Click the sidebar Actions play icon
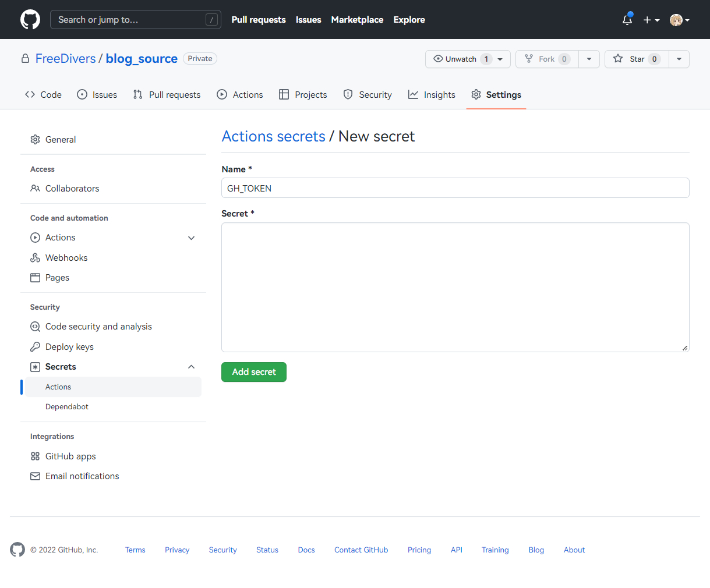The height and width of the screenshot is (588, 710). click(x=35, y=238)
